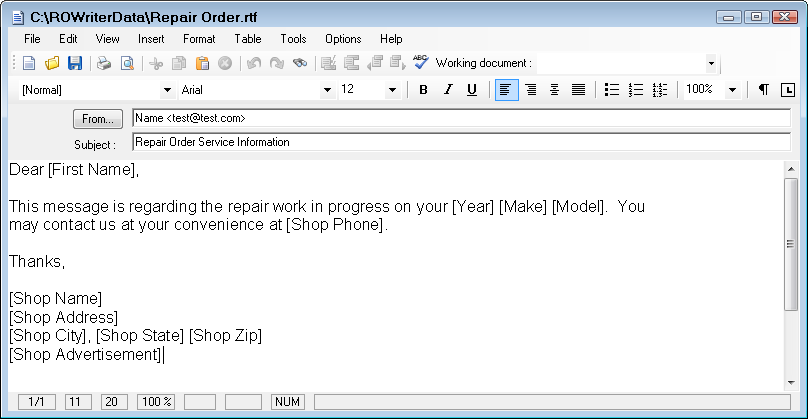Toggle Italic formatting
The width and height of the screenshot is (808, 419).
click(447, 90)
